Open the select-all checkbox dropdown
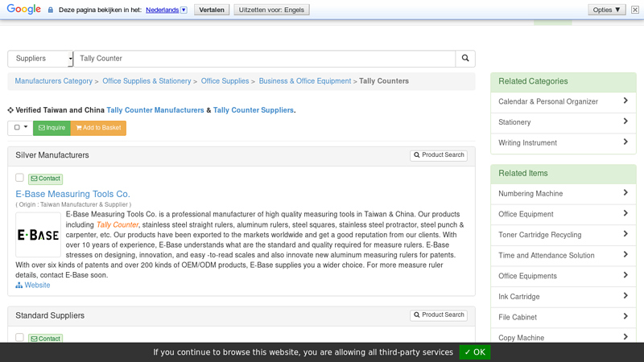This screenshot has height=362, width=644. tap(21, 128)
